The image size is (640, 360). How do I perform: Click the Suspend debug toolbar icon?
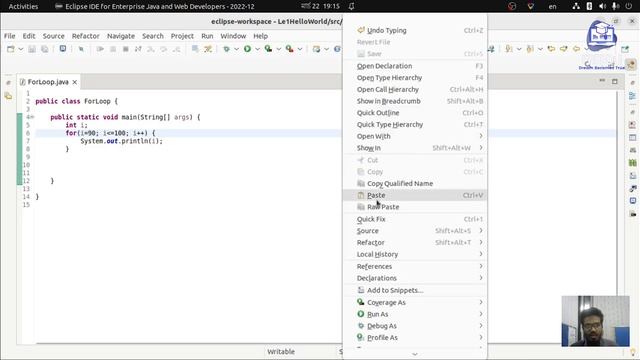click(x=113, y=49)
